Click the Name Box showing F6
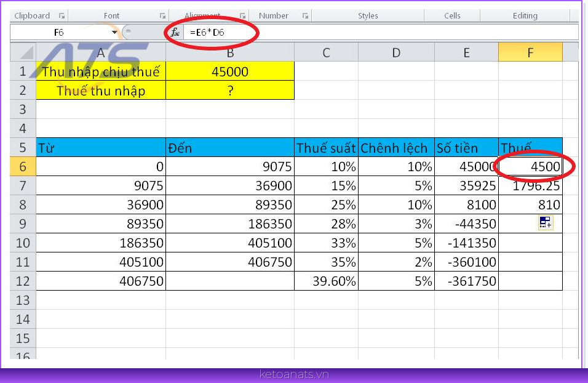Screen dimensions: 588x383 coord(59,32)
